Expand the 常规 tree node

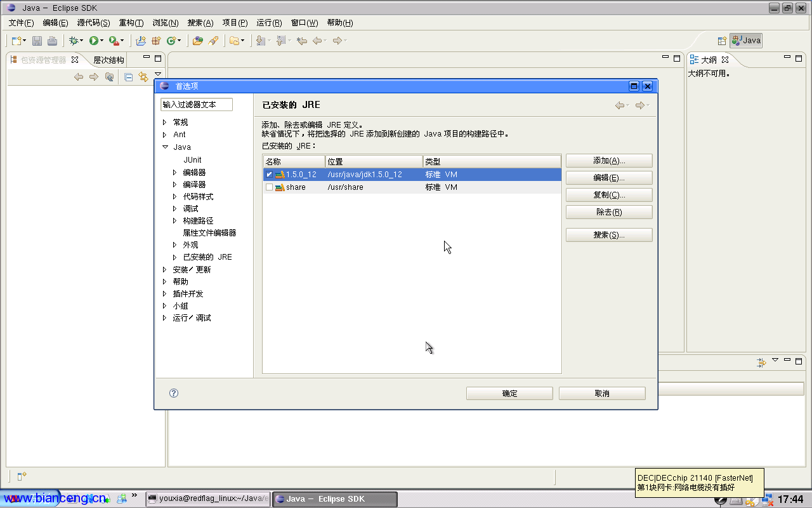(165, 123)
